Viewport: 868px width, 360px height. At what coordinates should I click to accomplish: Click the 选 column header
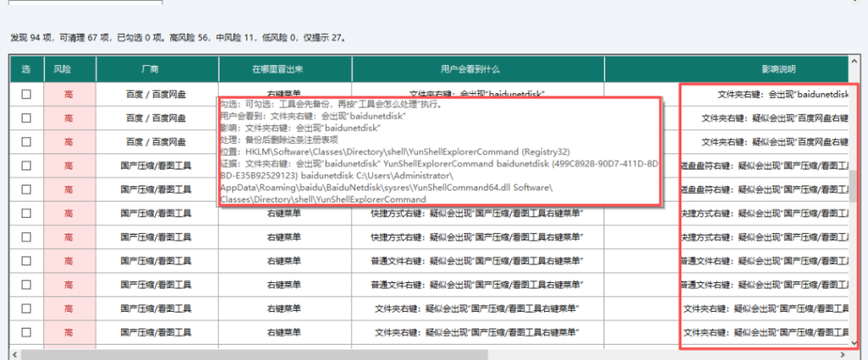click(x=26, y=69)
